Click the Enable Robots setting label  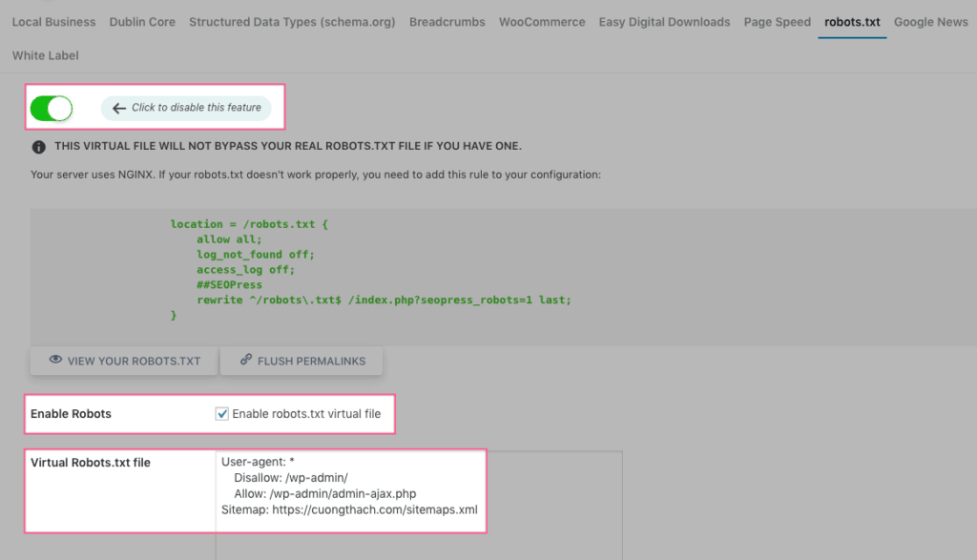[x=71, y=414]
